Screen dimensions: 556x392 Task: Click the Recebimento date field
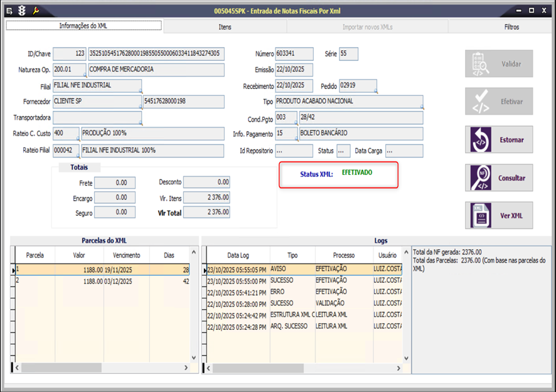pyautogui.click(x=294, y=86)
